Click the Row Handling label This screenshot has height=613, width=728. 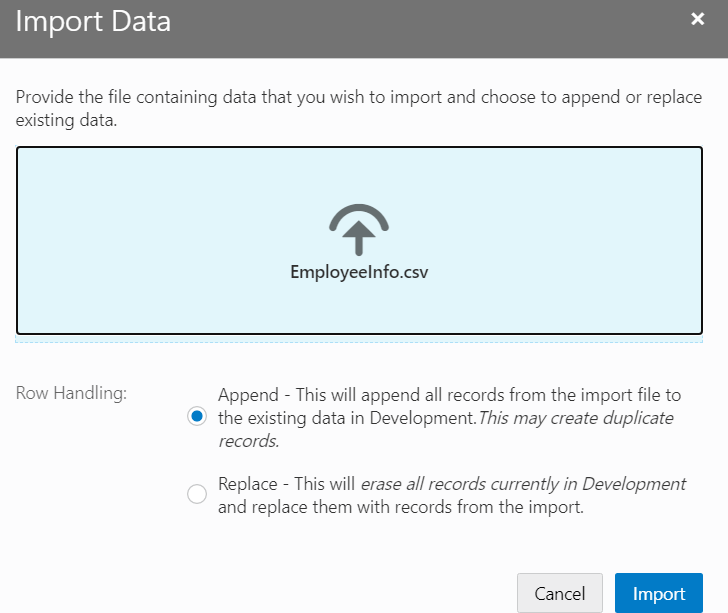click(71, 393)
